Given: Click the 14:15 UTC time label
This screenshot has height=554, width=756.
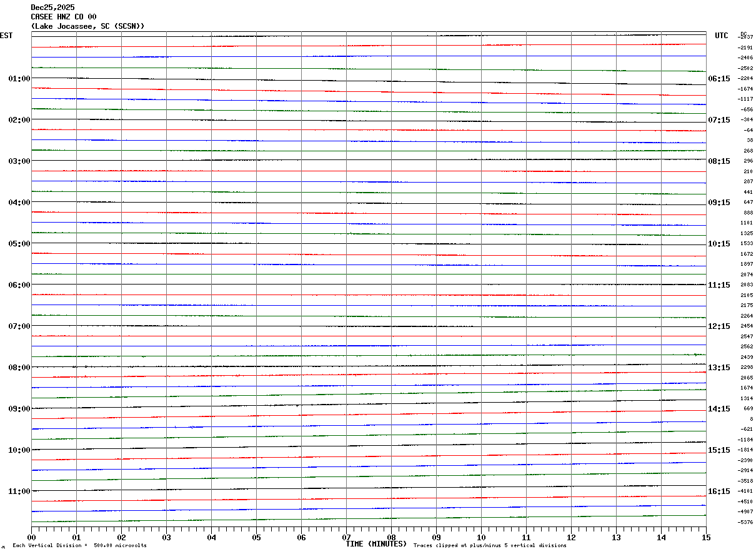Looking at the screenshot, I should [x=719, y=408].
